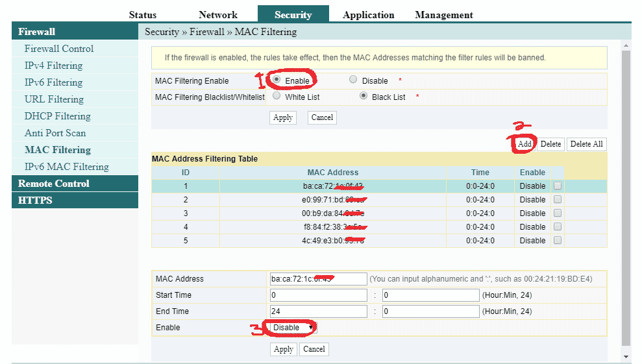
Task: Expand the Firewall sidebar section
Action: coord(75,32)
